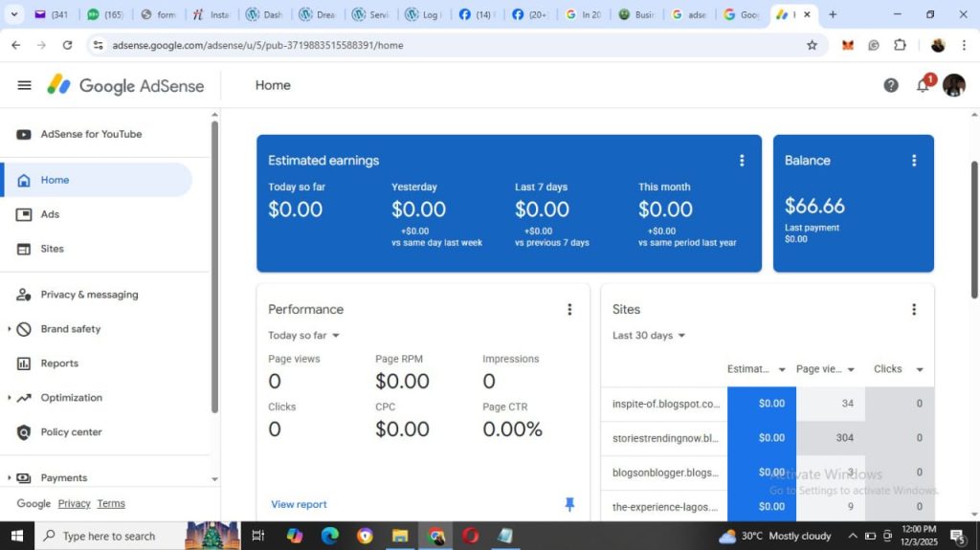Open Balance card three-dot menu
The image size is (980, 550).
[x=914, y=161]
